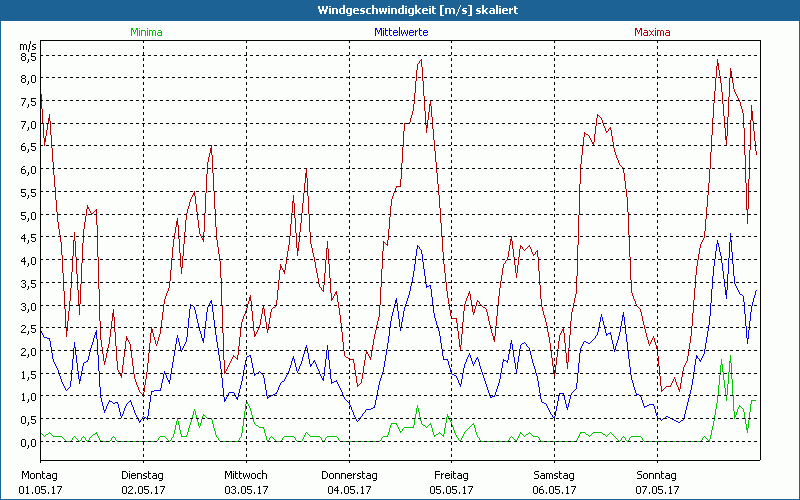The image size is (800, 500).
Task: Click the 03.05.17 date label
Action: click(x=246, y=491)
